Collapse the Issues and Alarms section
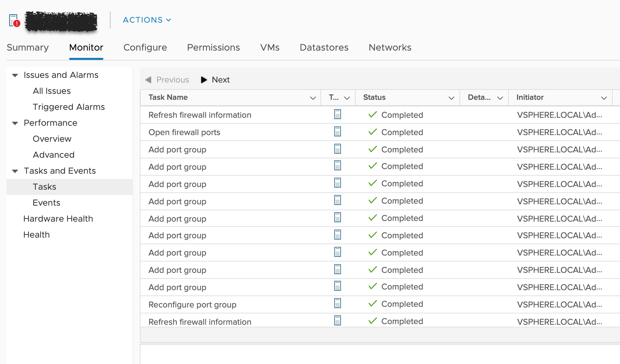620x364 pixels. click(15, 75)
